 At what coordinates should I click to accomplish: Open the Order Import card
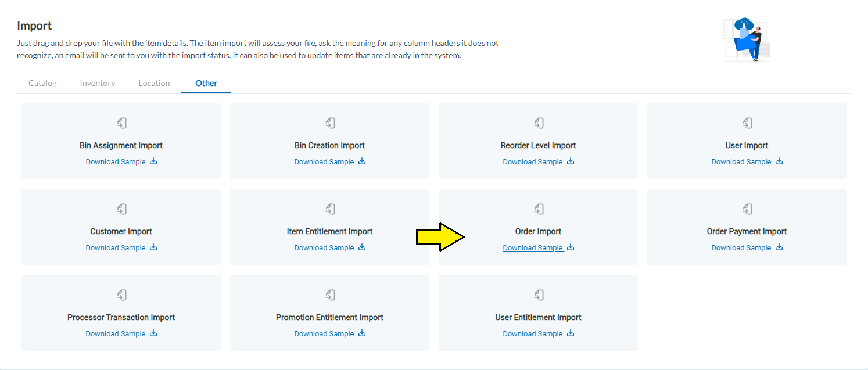pyautogui.click(x=538, y=227)
